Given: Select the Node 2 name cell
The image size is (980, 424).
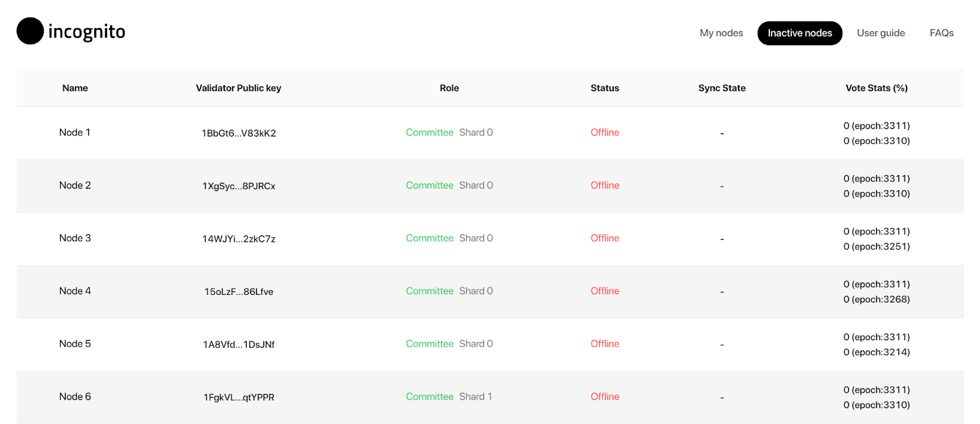Looking at the screenshot, I should [75, 185].
